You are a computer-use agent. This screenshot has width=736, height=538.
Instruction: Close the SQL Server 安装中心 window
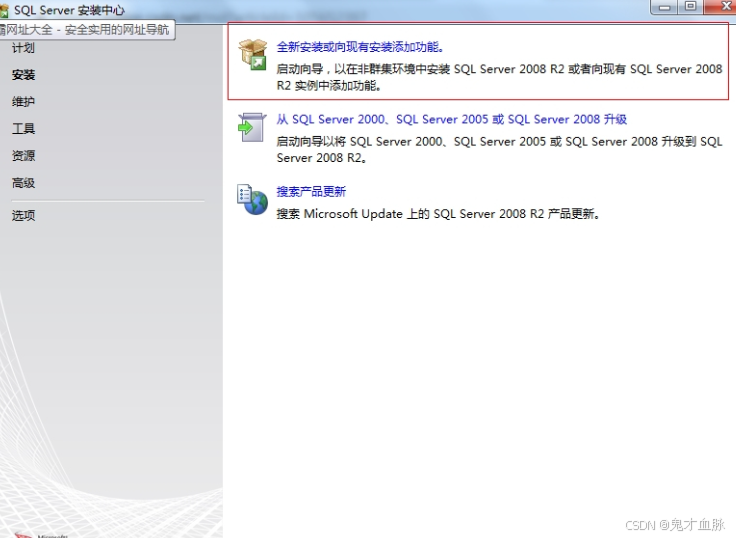[723, 7]
